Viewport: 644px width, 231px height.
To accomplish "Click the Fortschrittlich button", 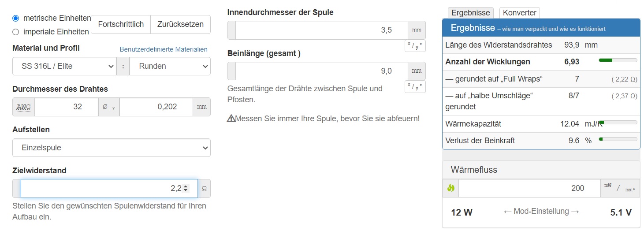I will [121, 24].
